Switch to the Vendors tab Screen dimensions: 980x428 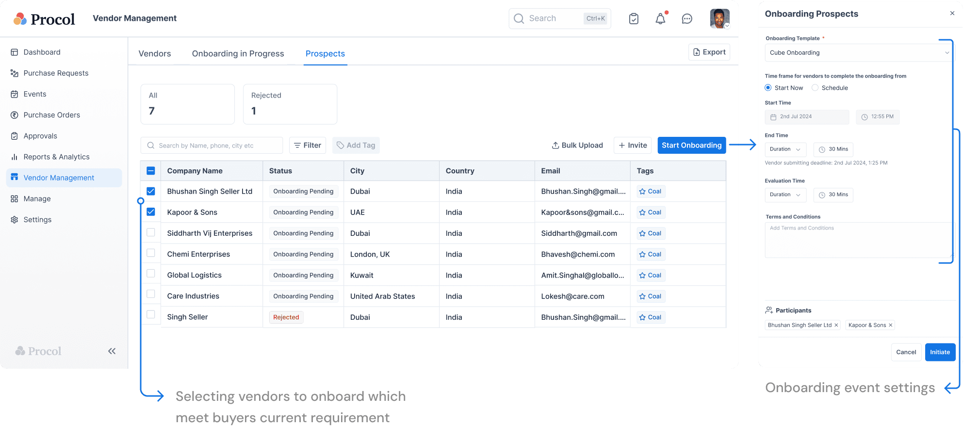pyautogui.click(x=155, y=54)
